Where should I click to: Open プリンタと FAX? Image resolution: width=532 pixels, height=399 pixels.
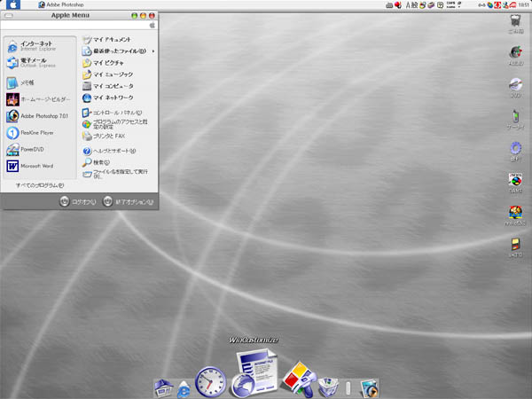coord(104,136)
